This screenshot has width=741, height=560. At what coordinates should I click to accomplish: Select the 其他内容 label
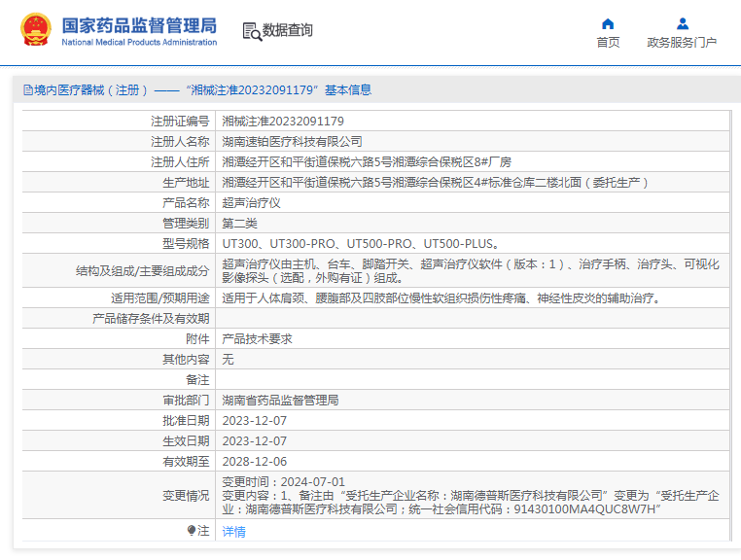(186, 359)
